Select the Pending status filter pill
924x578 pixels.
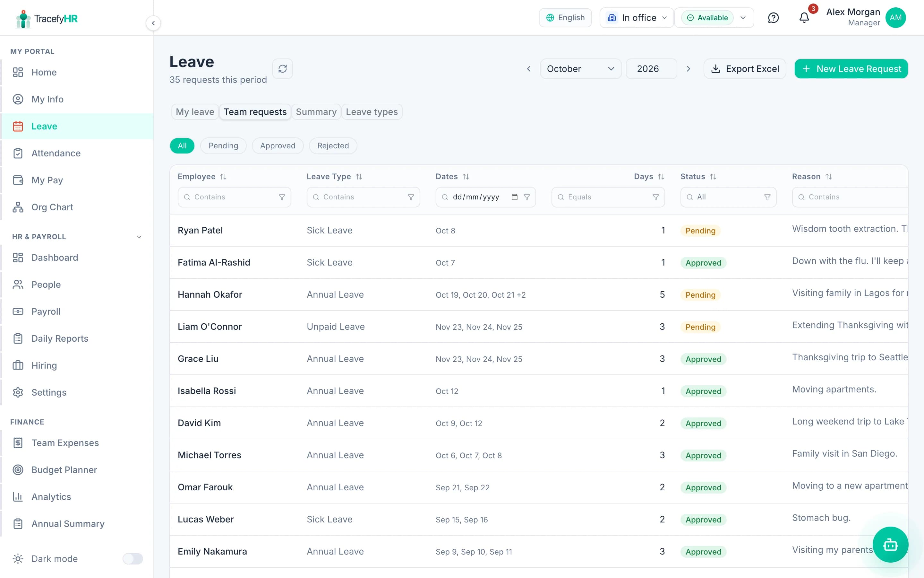click(x=223, y=146)
